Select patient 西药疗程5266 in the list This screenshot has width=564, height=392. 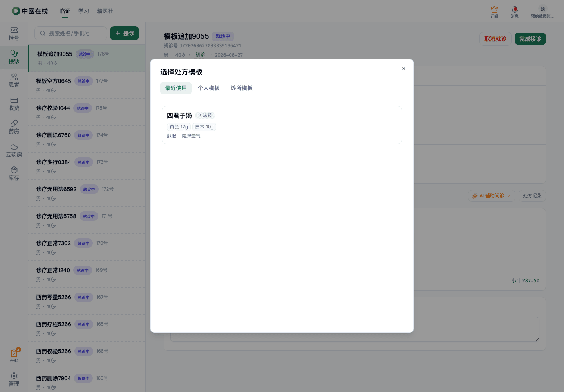tap(87, 328)
